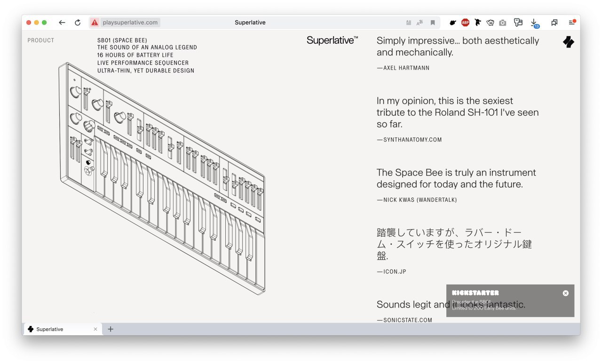Open the black pointing hand extension
602x364 pixels.
(453, 23)
